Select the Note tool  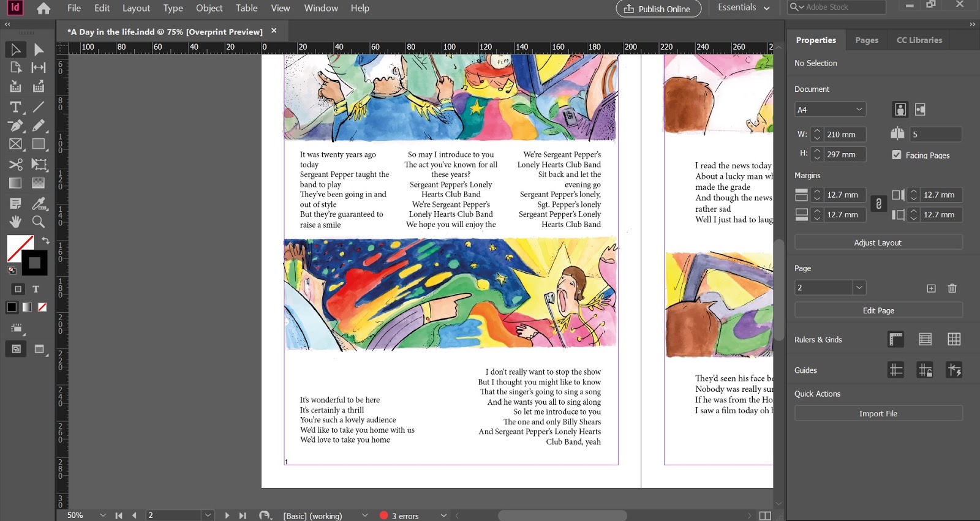click(15, 203)
